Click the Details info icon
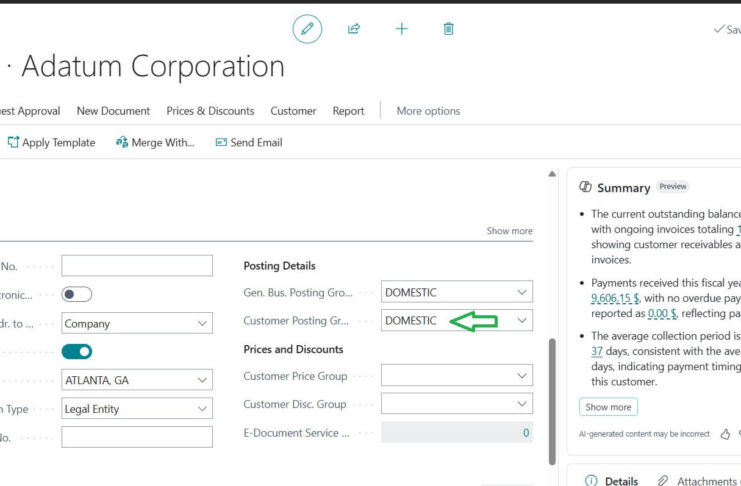Viewport: 741px width, 486px height. coord(591,480)
